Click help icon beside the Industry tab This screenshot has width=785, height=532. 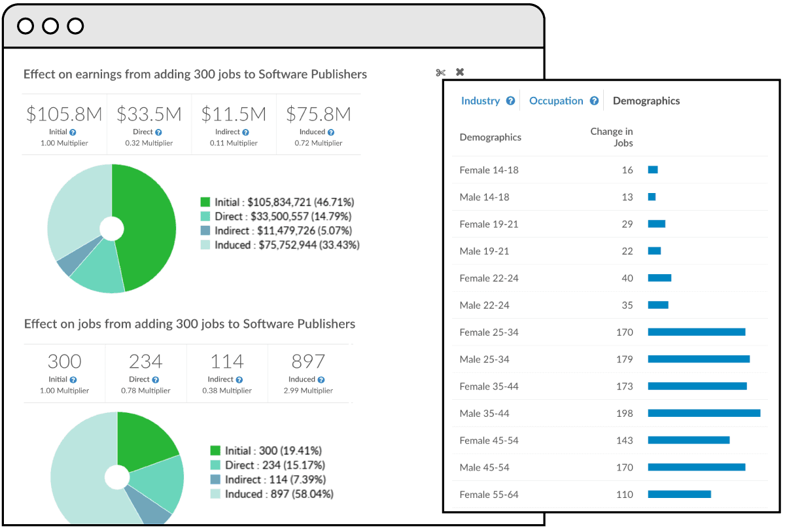tap(510, 101)
